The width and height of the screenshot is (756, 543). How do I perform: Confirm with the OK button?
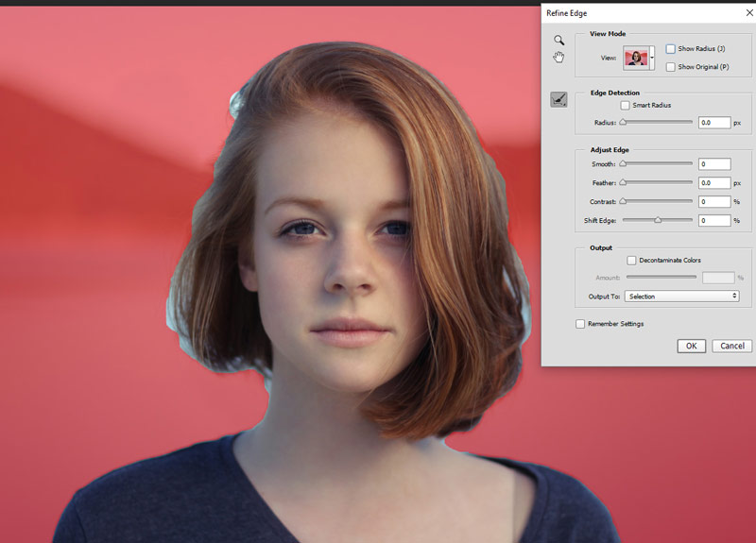pos(691,346)
